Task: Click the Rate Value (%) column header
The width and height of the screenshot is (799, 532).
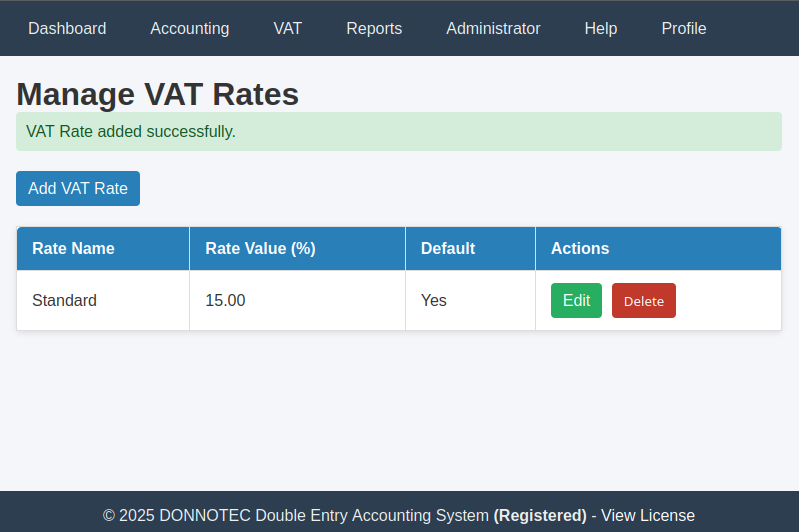Action: (298, 249)
